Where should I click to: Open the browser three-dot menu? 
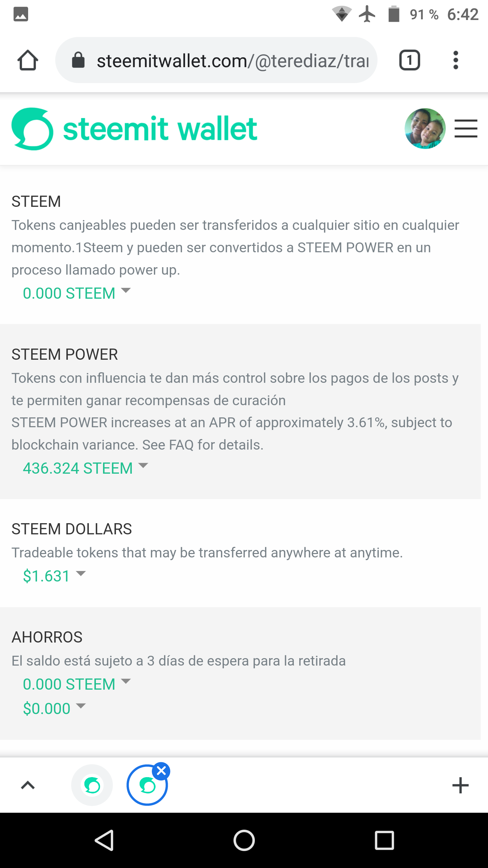[456, 60]
